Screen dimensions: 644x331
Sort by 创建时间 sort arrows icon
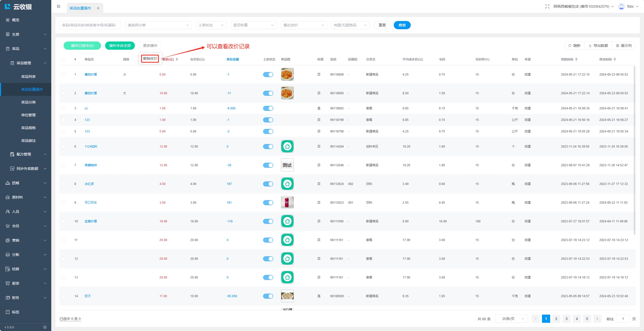click(x=576, y=59)
